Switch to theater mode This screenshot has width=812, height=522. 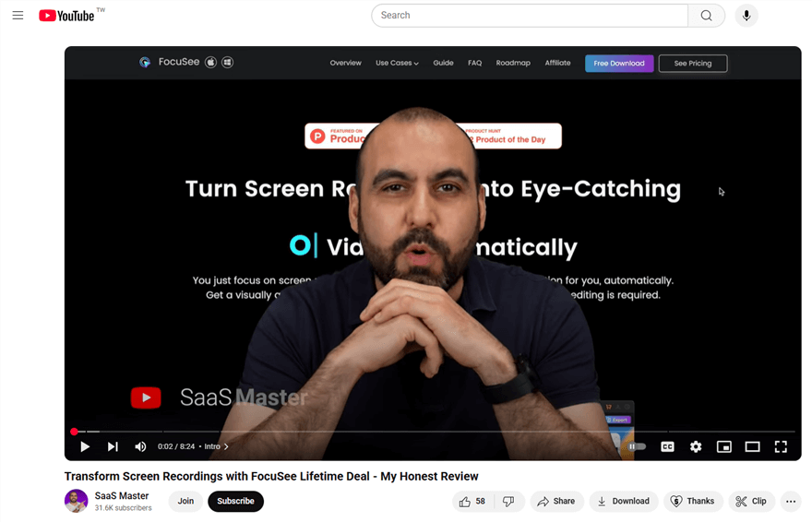coord(752,446)
